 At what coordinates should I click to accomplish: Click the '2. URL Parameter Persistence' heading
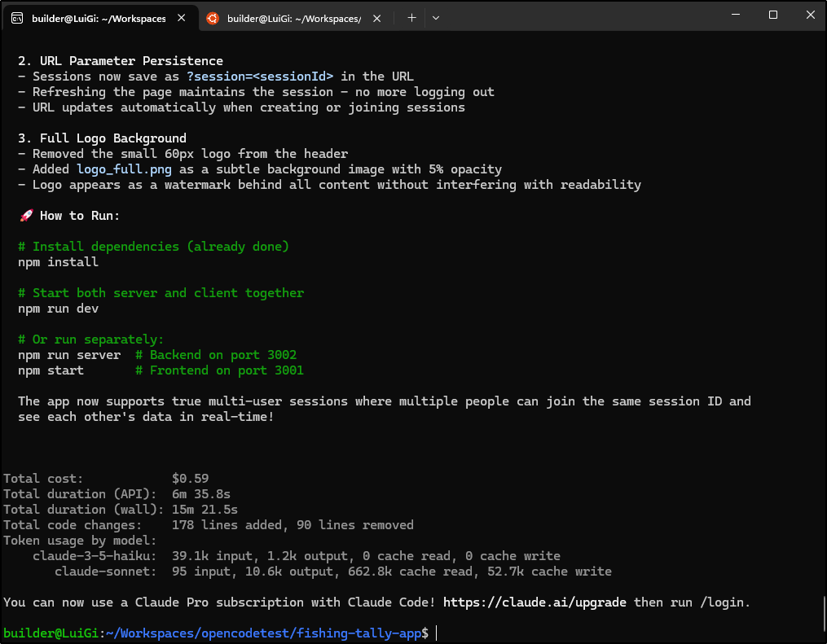pos(121,61)
